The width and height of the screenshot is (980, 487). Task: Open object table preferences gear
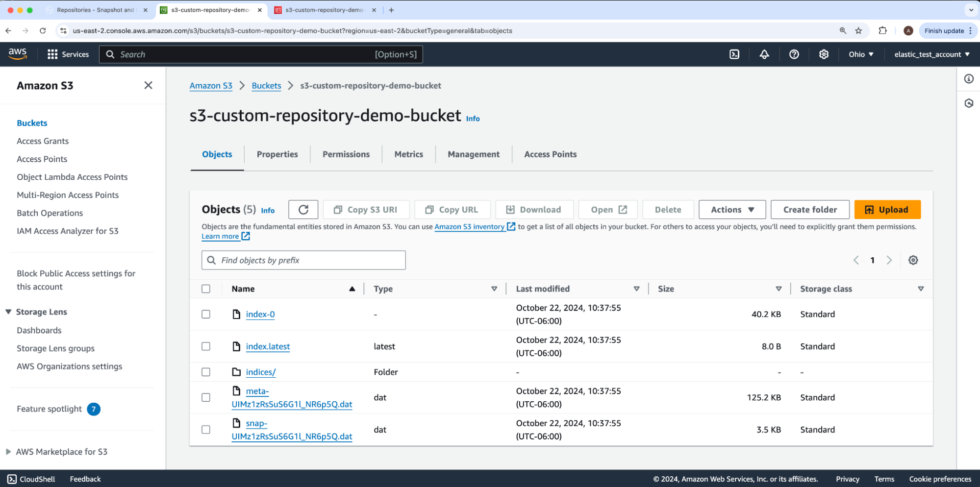click(913, 260)
